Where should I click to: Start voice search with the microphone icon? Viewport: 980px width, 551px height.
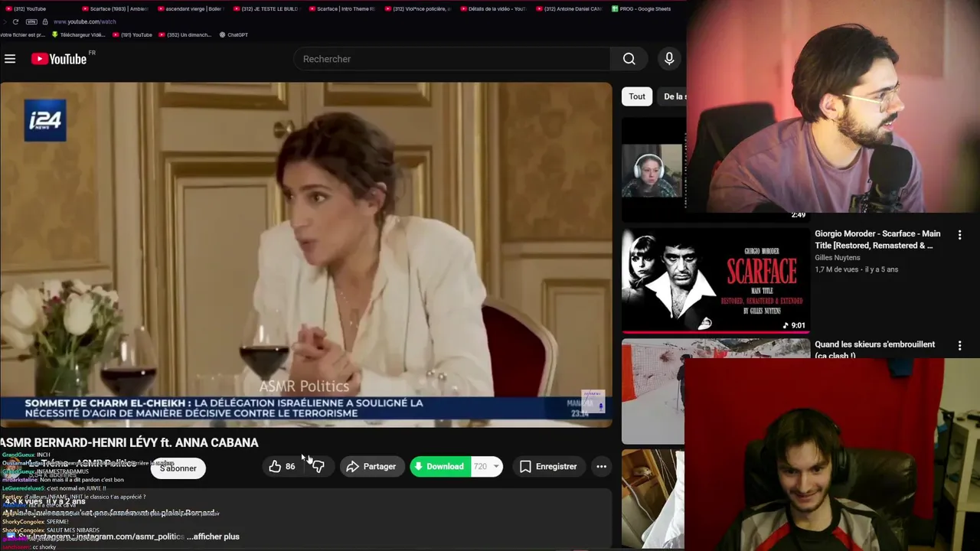[669, 59]
